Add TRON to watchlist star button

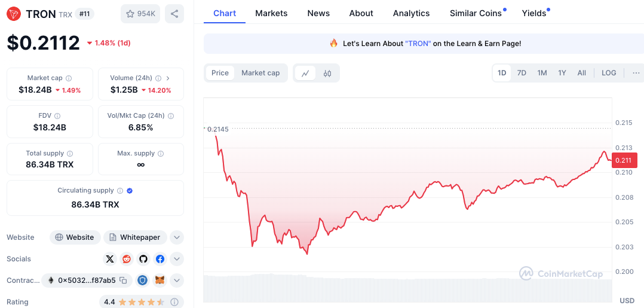pyautogui.click(x=140, y=14)
